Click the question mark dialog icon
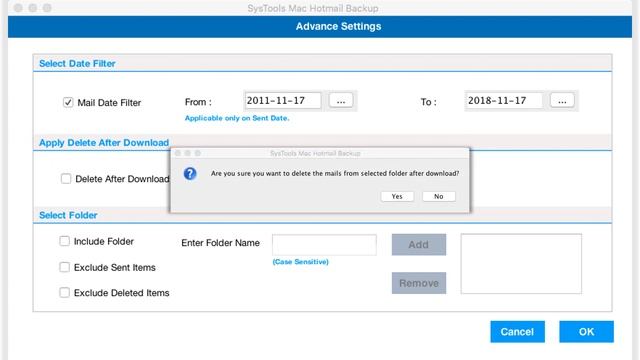This screenshot has width=640, height=360. (190, 174)
